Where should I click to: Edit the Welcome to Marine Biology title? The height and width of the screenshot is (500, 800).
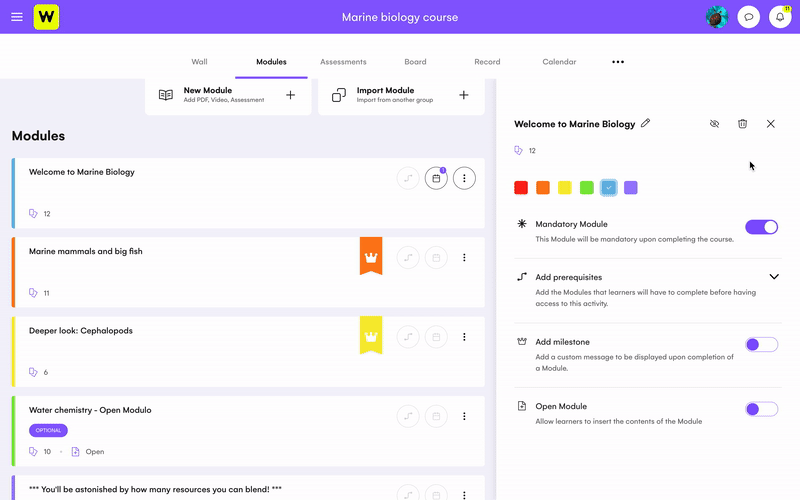[646, 123]
